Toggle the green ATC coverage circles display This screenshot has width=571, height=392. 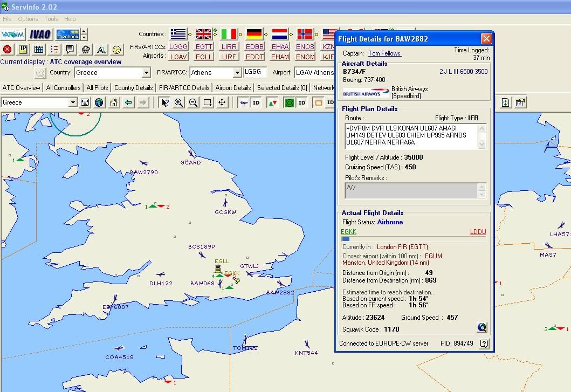click(x=290, y=102)
